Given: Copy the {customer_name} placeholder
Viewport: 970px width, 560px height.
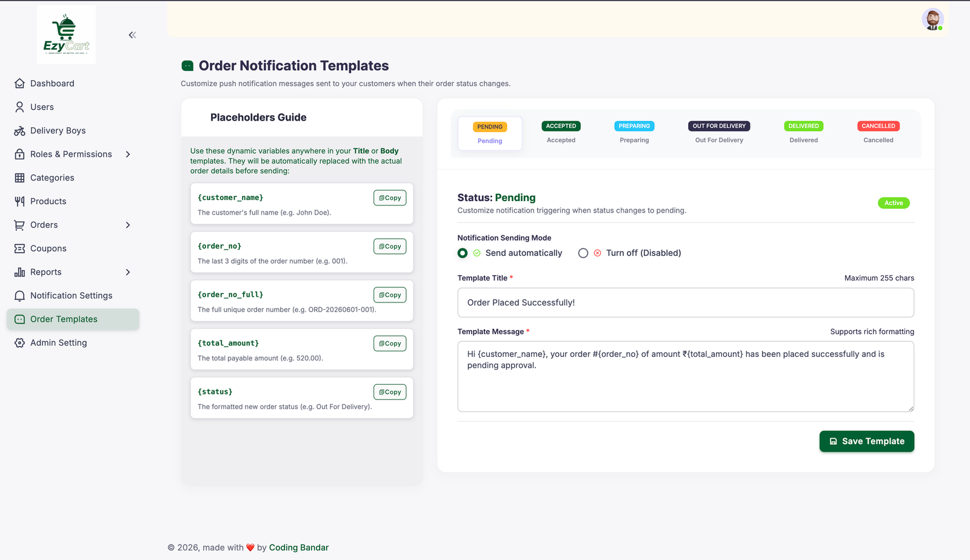Looking at the screenshot, I should [390, 198].
